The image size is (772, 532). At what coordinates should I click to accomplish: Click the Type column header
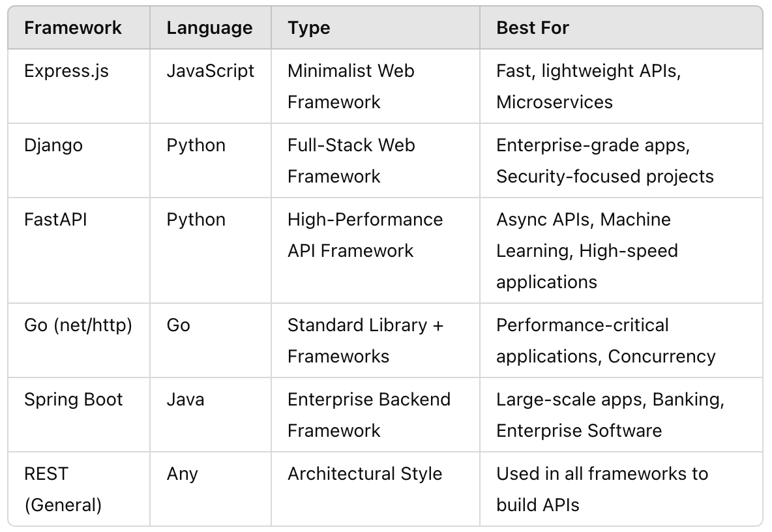[309, 28]
